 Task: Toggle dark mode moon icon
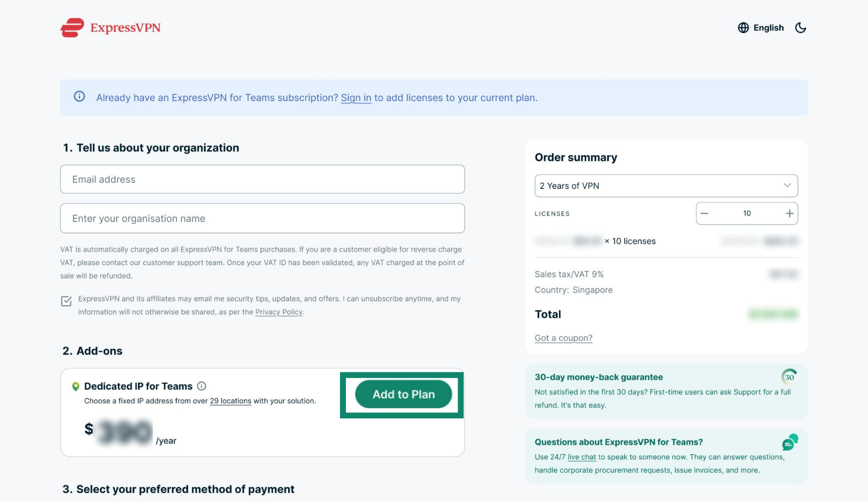[800, 28]
